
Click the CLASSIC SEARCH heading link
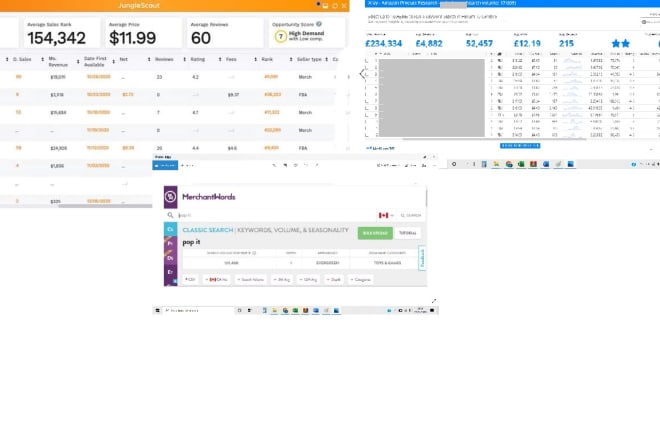[208, 230]
